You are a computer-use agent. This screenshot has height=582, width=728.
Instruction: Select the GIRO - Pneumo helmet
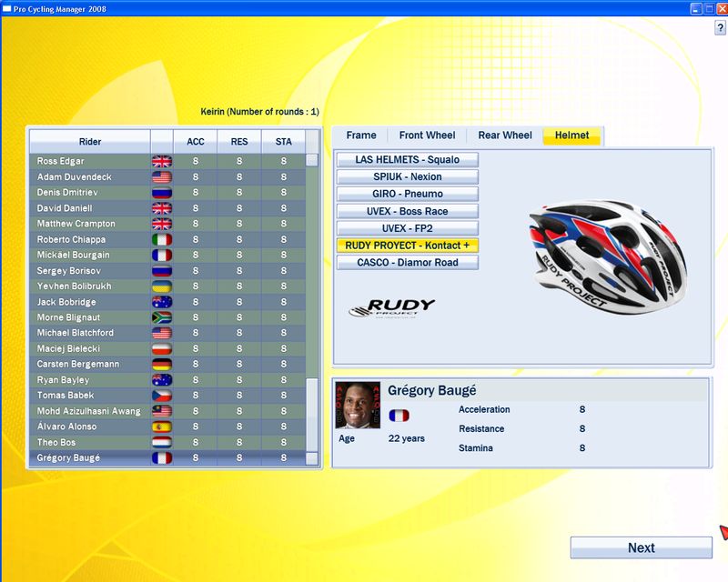[x=409, y=195]
